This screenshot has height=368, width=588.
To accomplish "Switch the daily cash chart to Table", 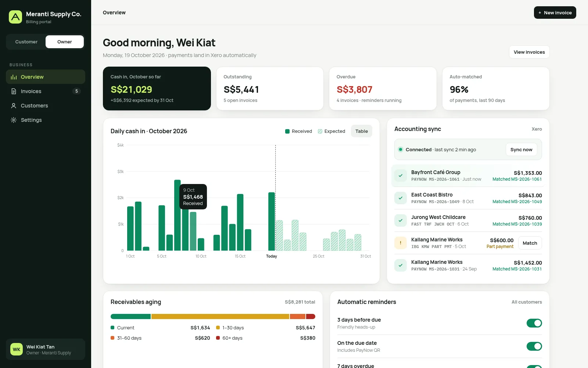I will pyautogui.click(x=362, y=131).
